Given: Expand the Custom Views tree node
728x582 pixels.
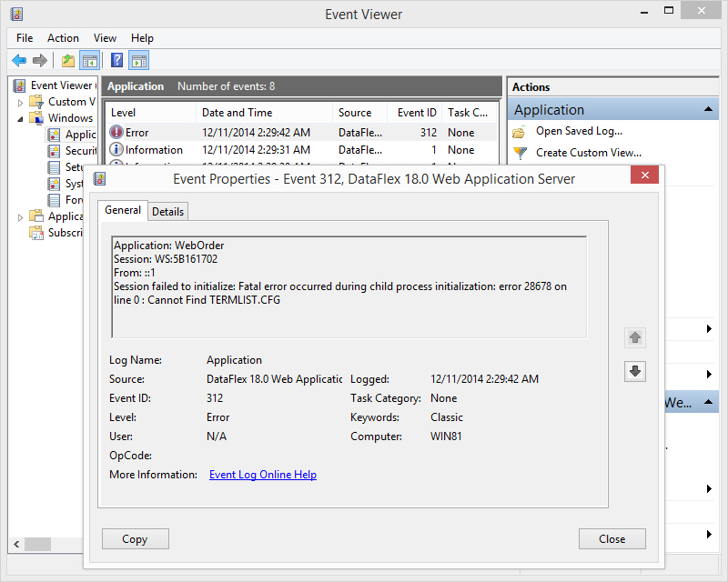Looking at the screenshot, I should pyautogui.click(x=20, y=103).
